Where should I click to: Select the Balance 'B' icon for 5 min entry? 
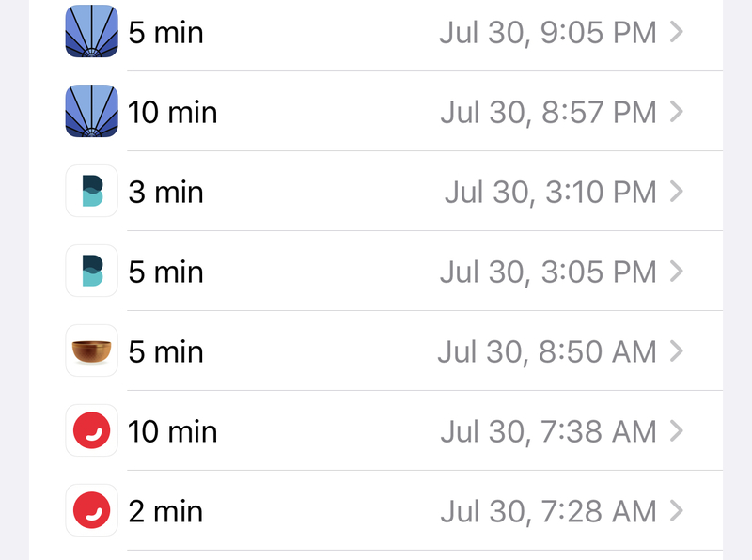(x=91, y=271)
